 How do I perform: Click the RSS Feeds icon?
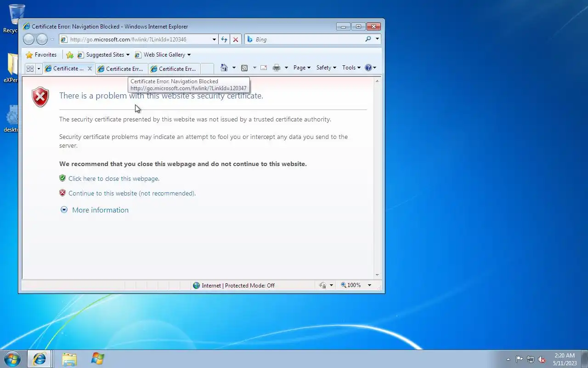[x=244, y=68]
